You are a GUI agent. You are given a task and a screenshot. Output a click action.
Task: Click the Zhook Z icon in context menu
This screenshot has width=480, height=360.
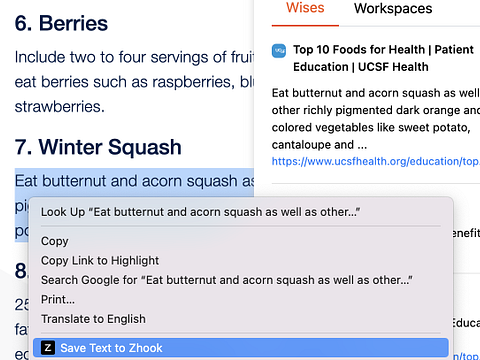(x=48, y=348)
